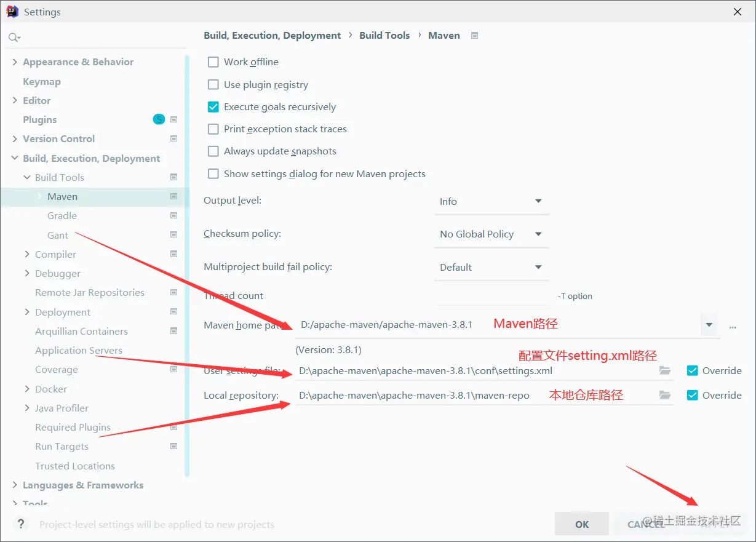Click the project-level icon on Deployment row

point(174,311)
